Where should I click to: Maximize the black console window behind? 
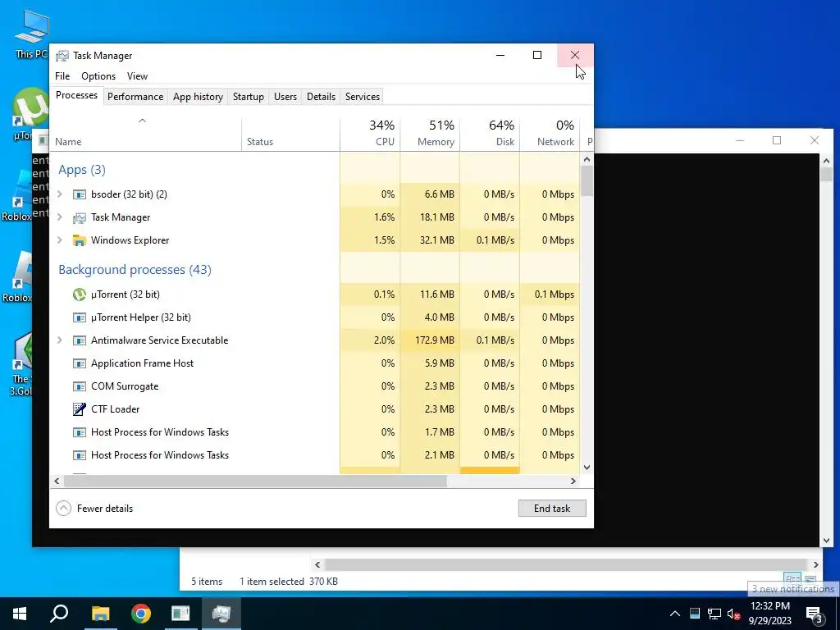coord(777,140)
